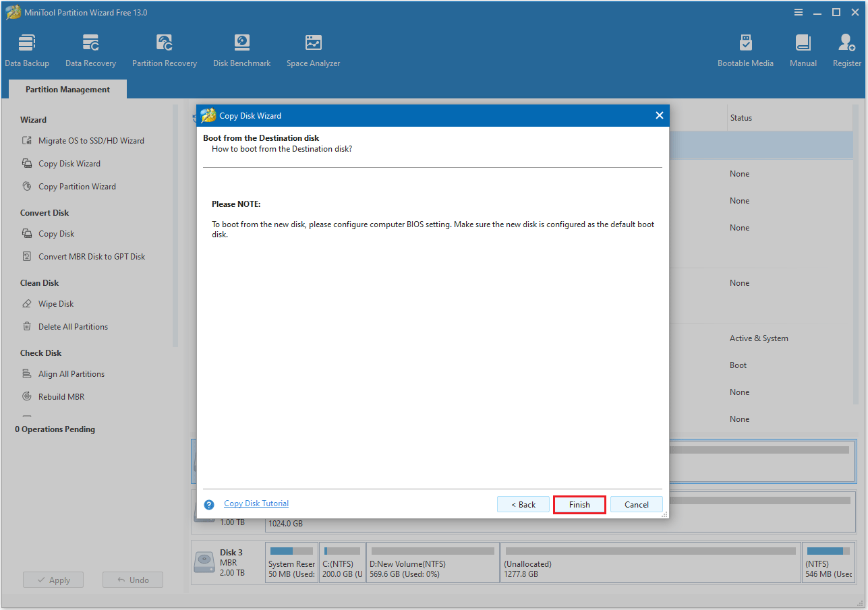The height and width of the screenshot is (610, 868).
Task: Click the help question-mark in the dialog
Action: 209,504
